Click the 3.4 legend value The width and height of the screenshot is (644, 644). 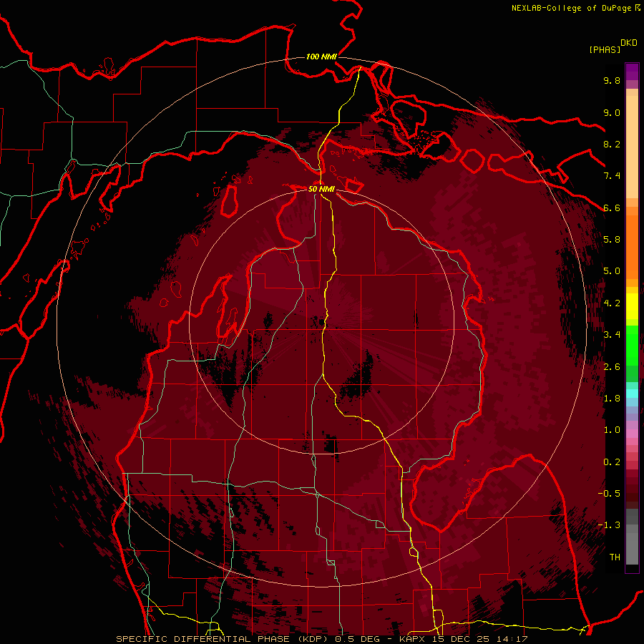point(612,335)
